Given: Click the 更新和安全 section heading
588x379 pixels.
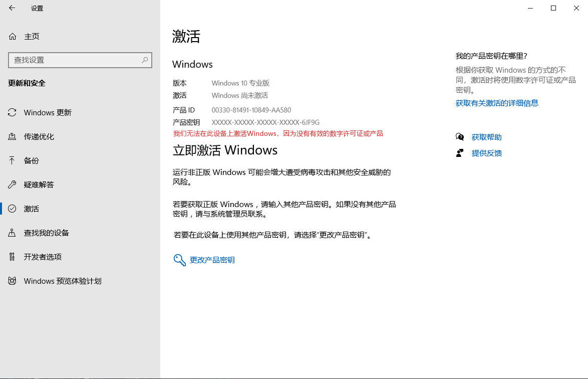Looking at the screenshot, I should [27, 83].
